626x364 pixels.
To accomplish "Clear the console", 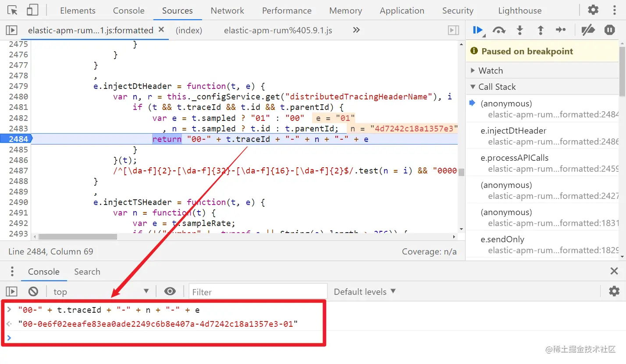I will pyautogui.click(x=33, y=291).
